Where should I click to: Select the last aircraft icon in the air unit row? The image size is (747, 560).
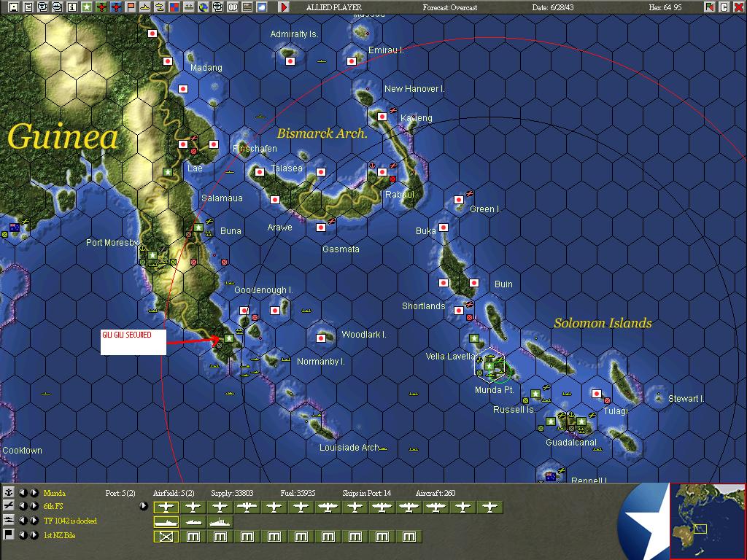[490, 507]
